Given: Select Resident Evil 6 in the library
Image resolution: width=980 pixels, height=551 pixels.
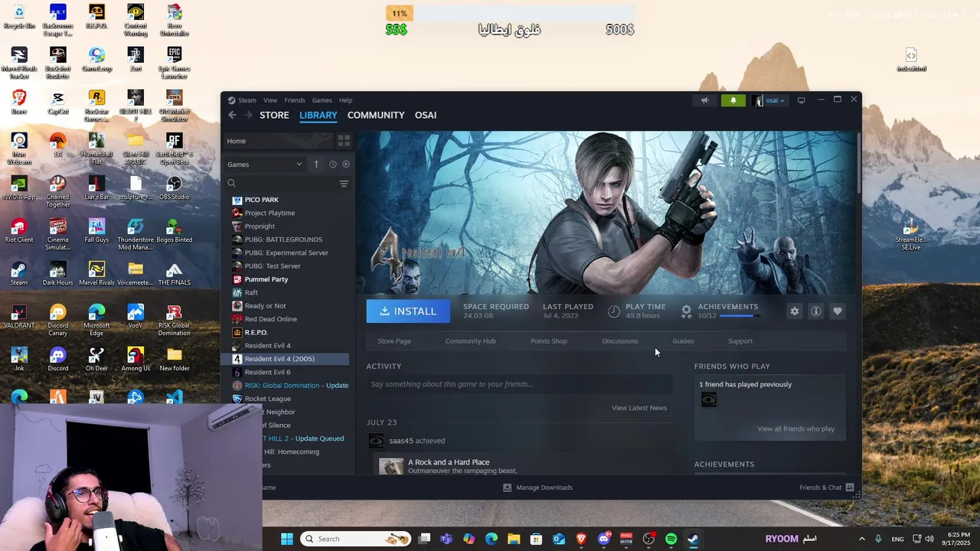Looking at the screenshot, I should [x=267, y=372].
